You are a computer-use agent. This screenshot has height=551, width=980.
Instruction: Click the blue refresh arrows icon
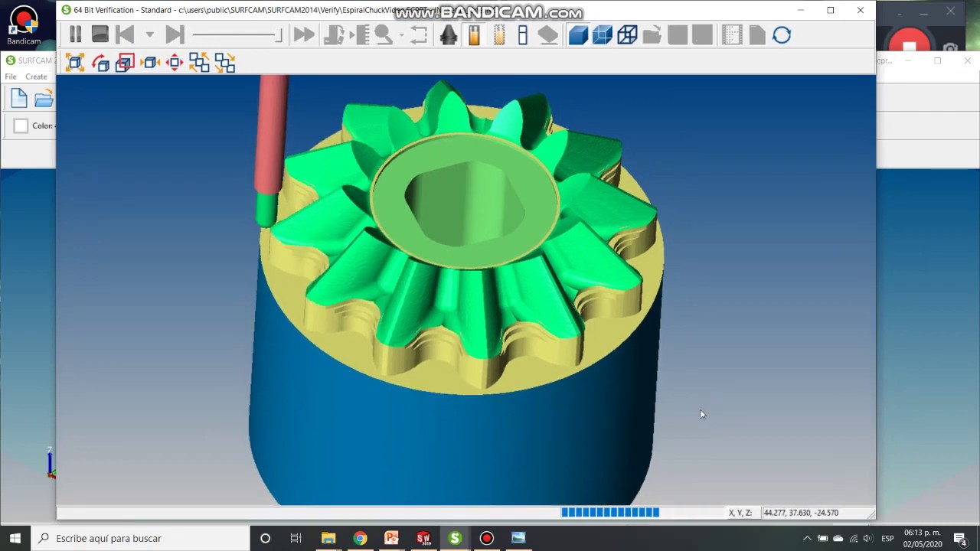tap(782, 34)
